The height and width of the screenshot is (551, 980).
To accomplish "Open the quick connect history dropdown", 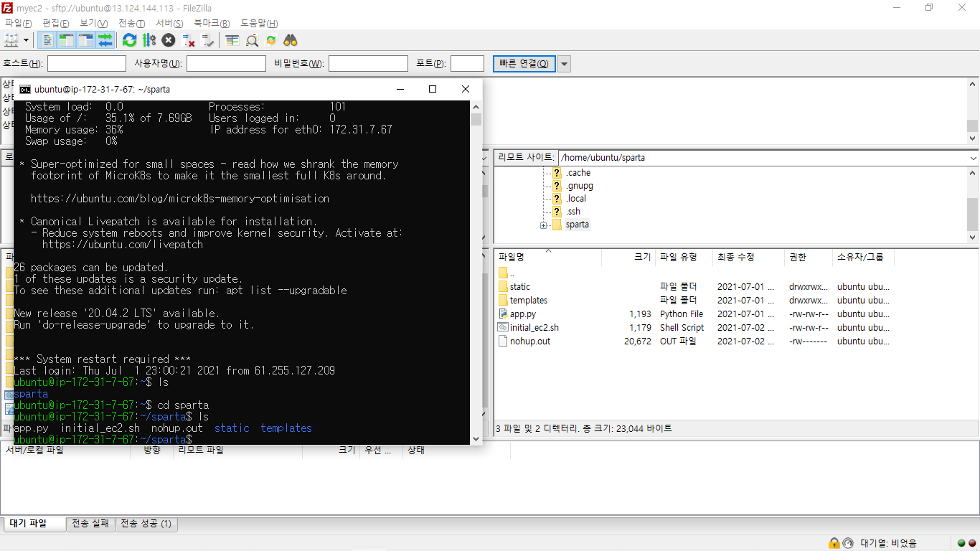I will (565, 64).
